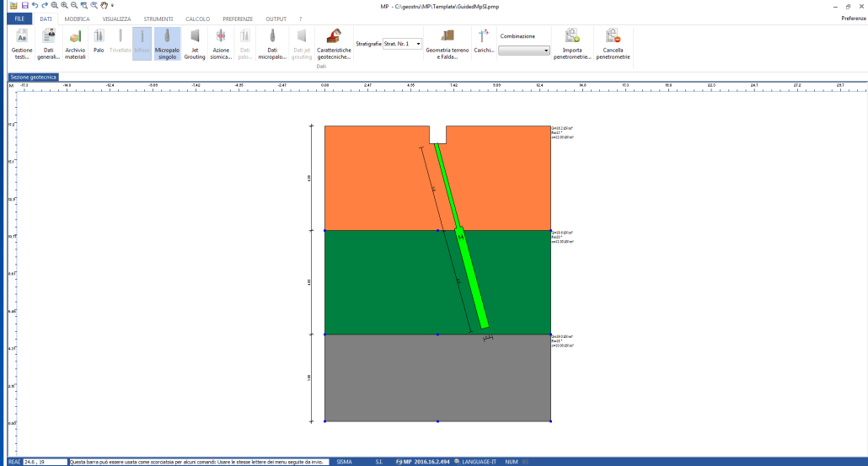This screenshot has height=466, width=868.
Task: Open the Combinazione combo box
Action: (546, 51)
